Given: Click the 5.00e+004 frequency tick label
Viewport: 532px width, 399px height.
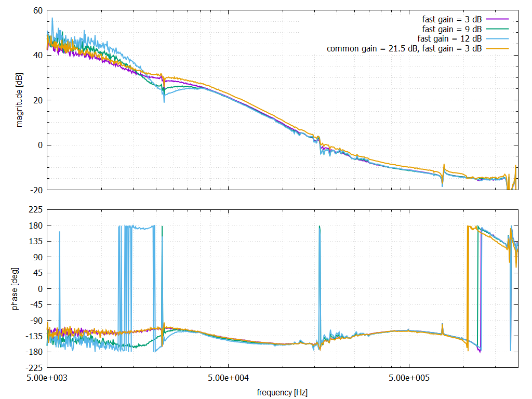Looking at the screenshot, I should click(228, 377).
